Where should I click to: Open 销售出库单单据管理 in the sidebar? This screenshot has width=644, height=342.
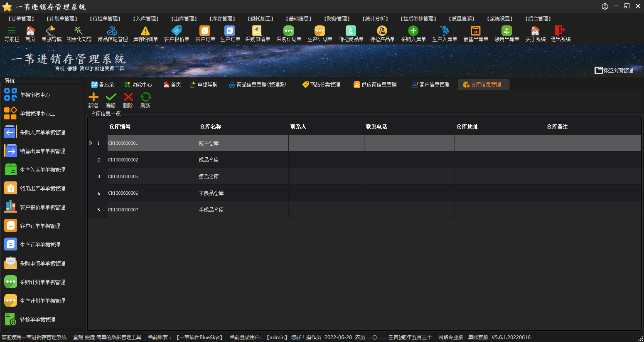point(42,151)
